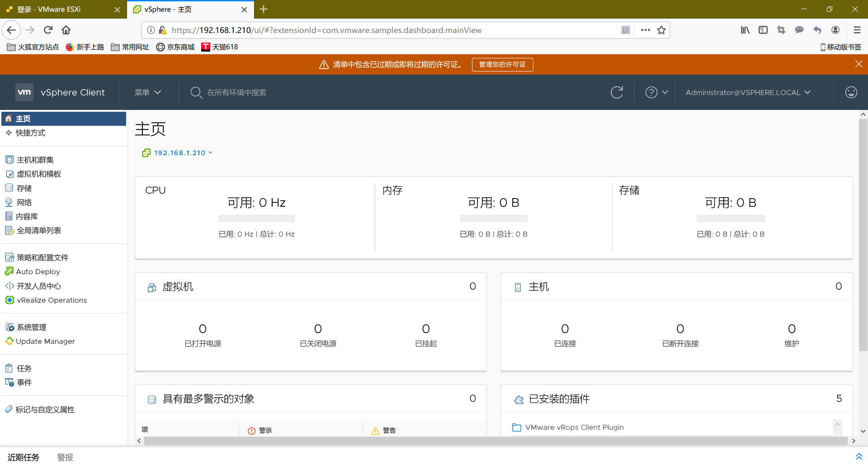Open the 天猫618 bookmark

(220, 47)
